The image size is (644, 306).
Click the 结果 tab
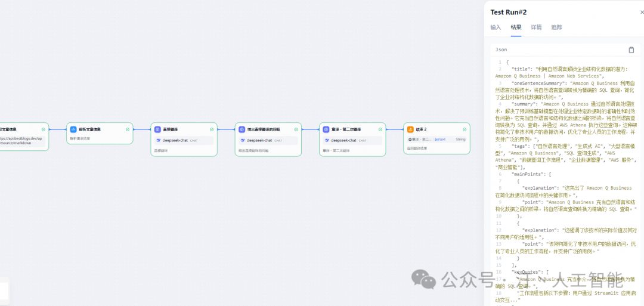pyautogui.click(x=516, y=27)
